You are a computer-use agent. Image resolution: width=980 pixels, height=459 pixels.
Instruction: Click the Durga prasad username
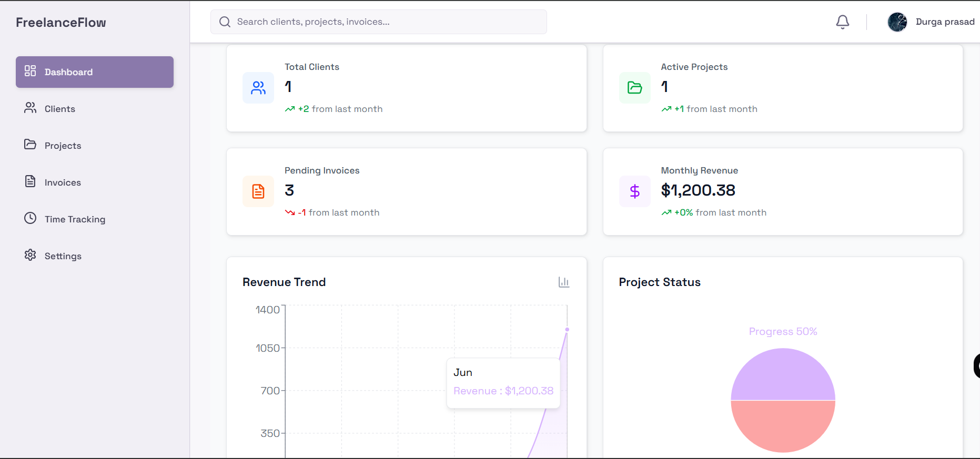click(x=945, y=22)
